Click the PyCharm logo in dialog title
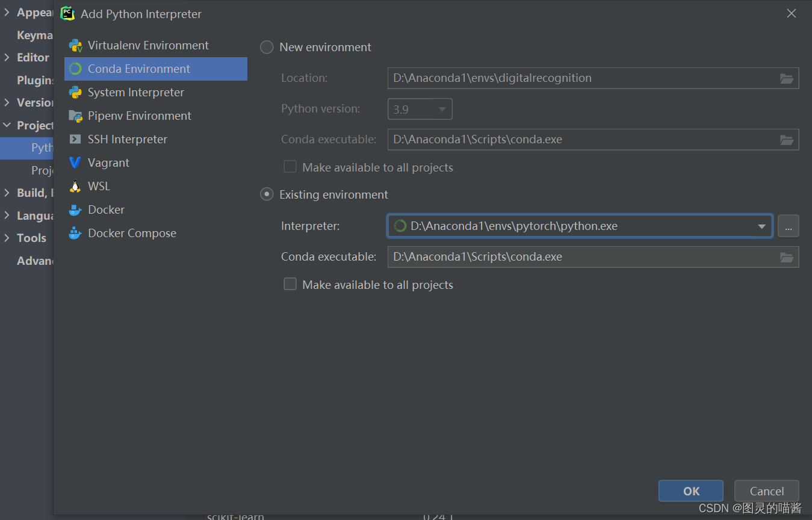812x520 pixels. point(67,14)
